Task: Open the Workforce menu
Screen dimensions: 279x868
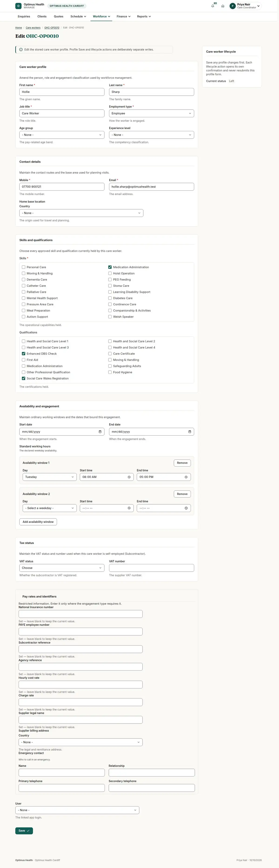Action: pyautogui.click(x=102, y=16)
